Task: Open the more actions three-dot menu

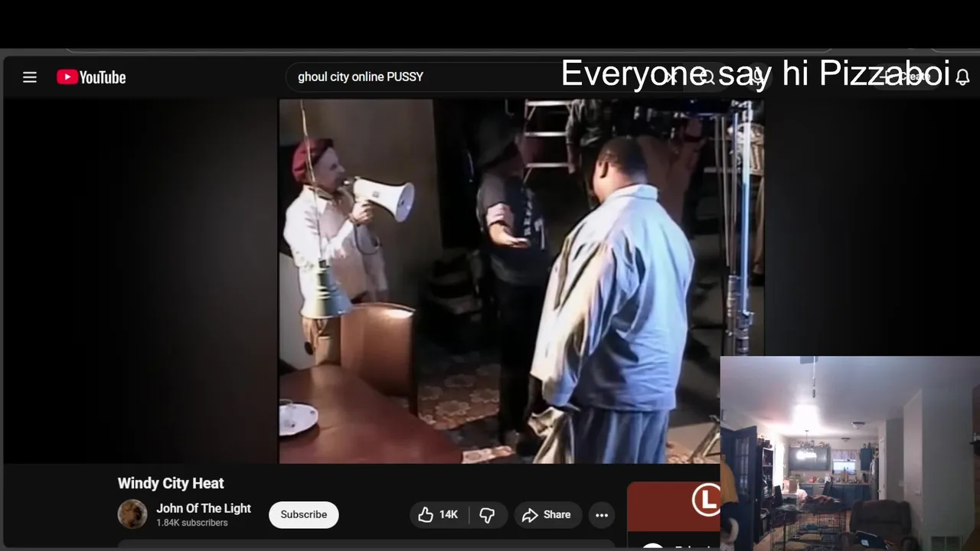Action: 602,515
